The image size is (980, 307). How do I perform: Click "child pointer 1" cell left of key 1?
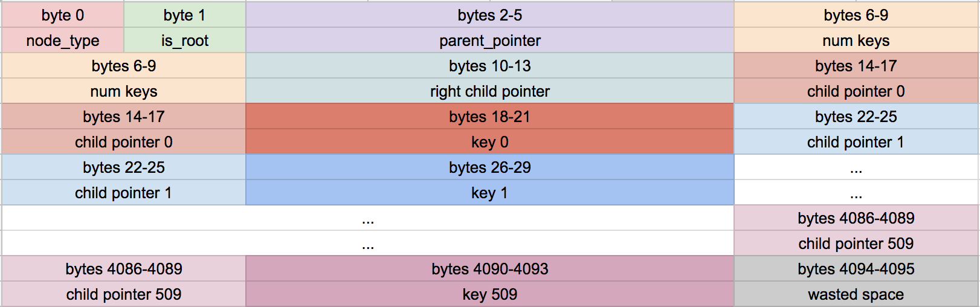point(123,193)
